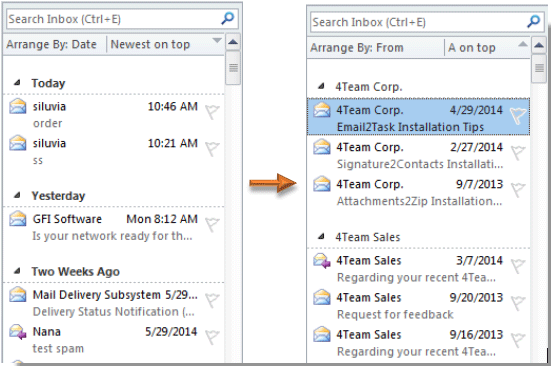The height and width of the screenshot is (366, 551).
Task: Click the replied envelope icon of the 3/7/2014 4Team Sales email
Action: 322,261
